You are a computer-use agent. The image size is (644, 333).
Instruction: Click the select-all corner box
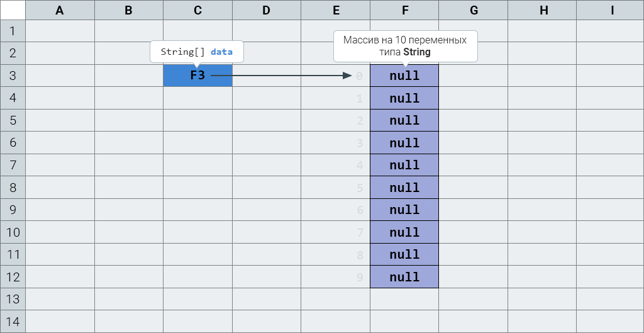(x=13, y=10)
